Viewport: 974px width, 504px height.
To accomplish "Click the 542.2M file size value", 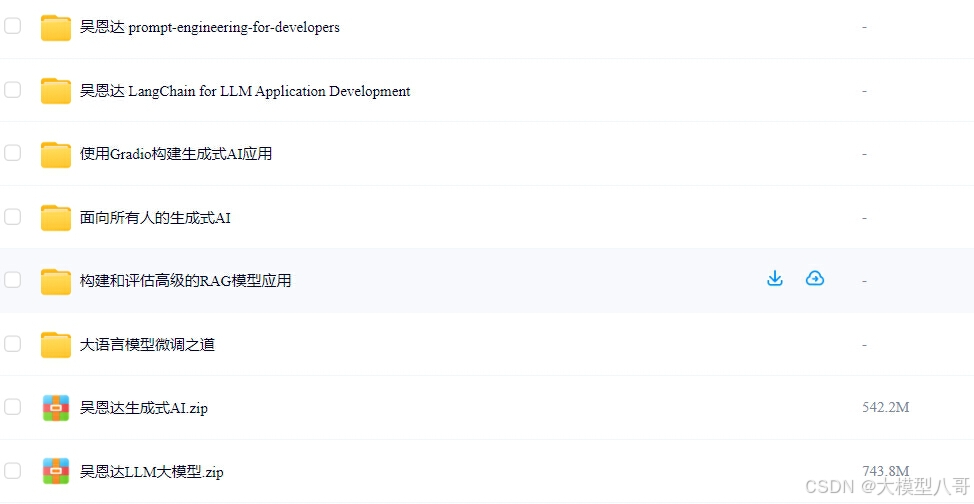I will coord(886,407).
